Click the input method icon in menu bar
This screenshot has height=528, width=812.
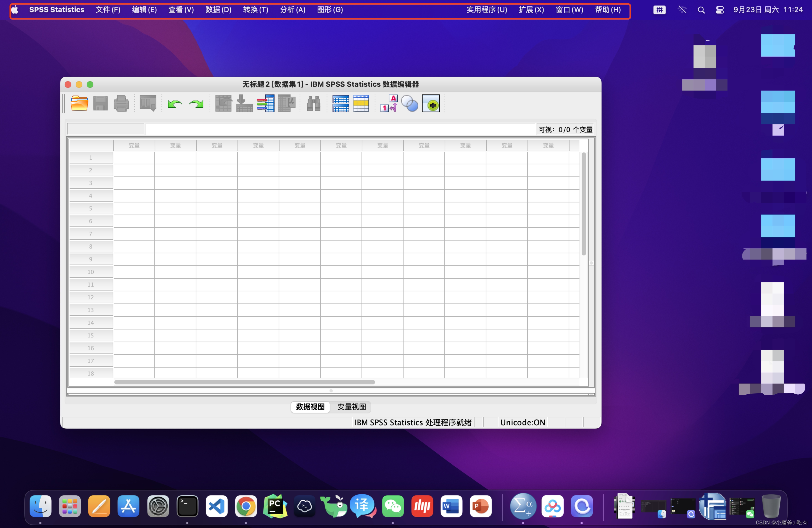[x=659, y=10]
